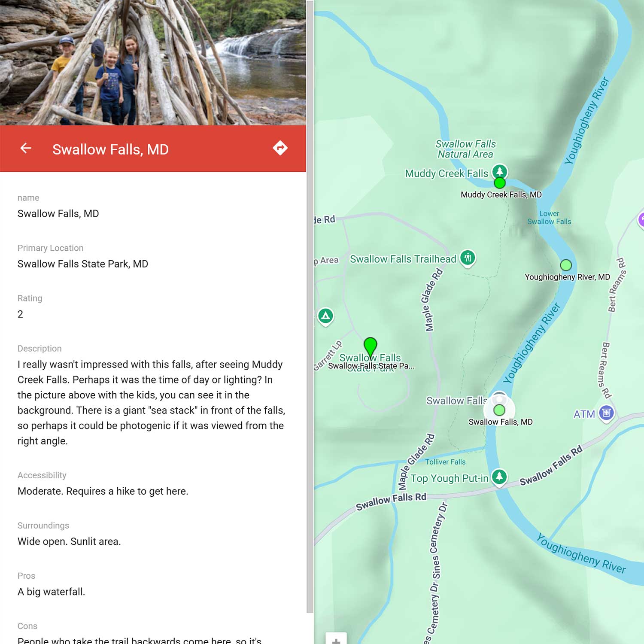Click the ATM marker icon
Viewport: 644px width, 644px height.
tap(606, 413)
